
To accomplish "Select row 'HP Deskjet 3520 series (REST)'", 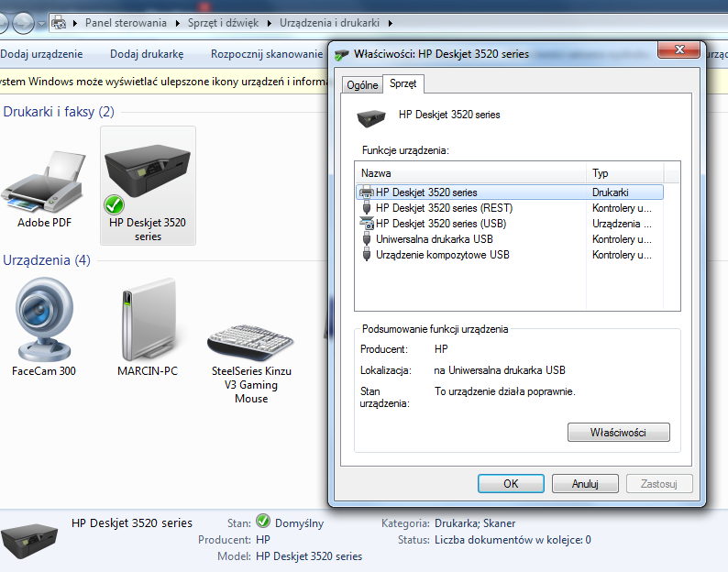I will click(x=509, y=208).
